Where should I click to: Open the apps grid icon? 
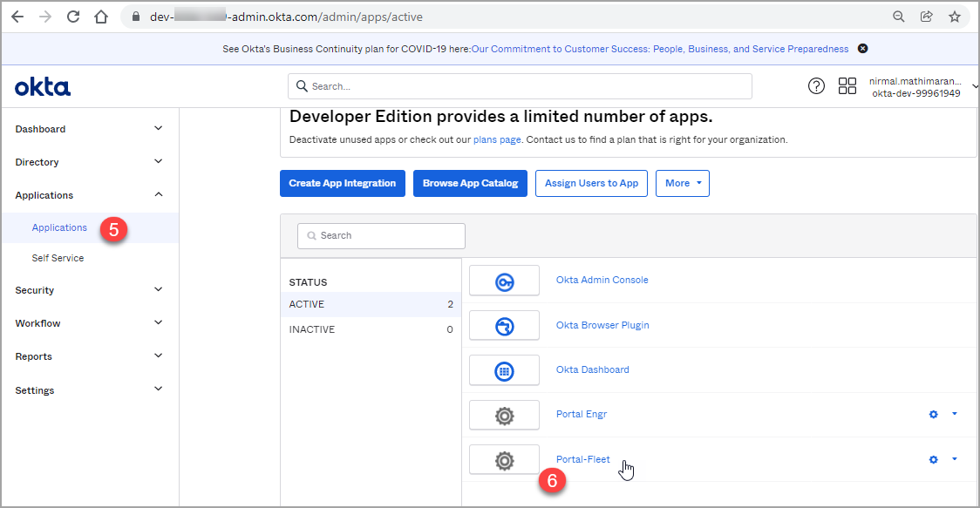pos(847,86)
